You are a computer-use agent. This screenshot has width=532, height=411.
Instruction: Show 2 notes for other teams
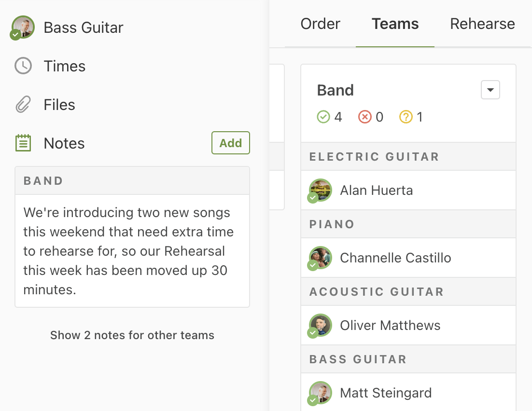(x=132, y=335)
